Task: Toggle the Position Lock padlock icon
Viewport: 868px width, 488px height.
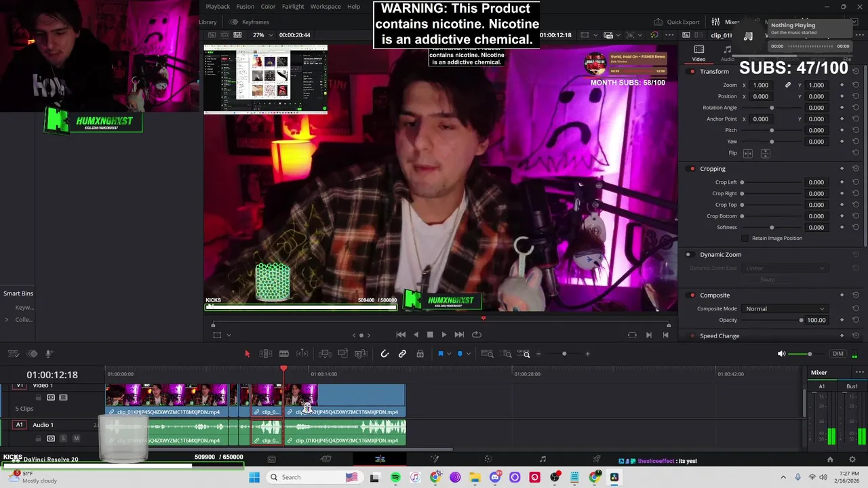Action: [420, 354]
